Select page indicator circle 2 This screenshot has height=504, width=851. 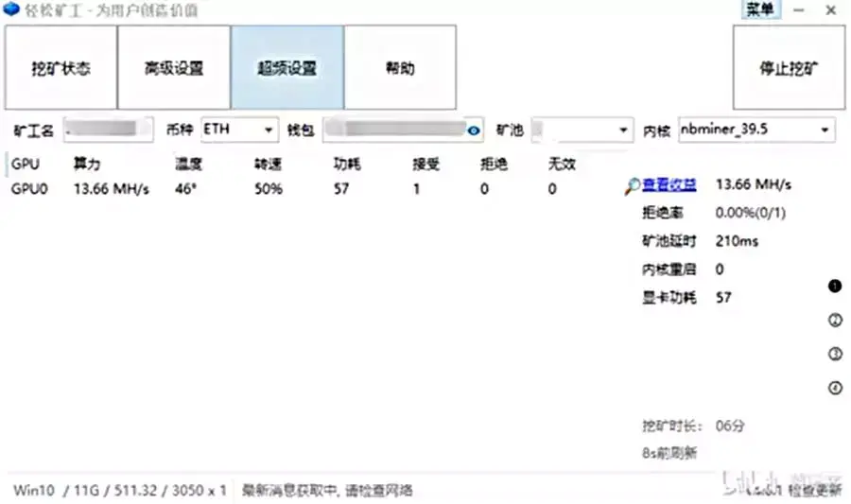click(x=835, y=321)
